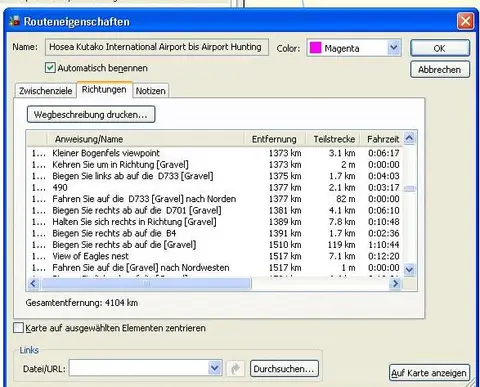This screenshot has width=480, height=387.
Task: Select the 1510 km Biegen Sie rechts ab row
Action: (215, 245)
